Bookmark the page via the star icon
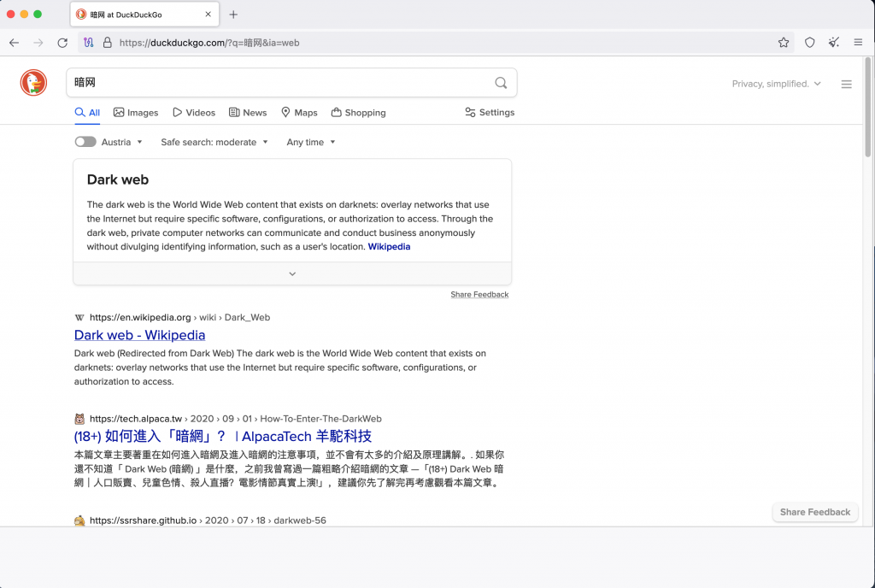875x588 pixels. (x=785, y=42)
